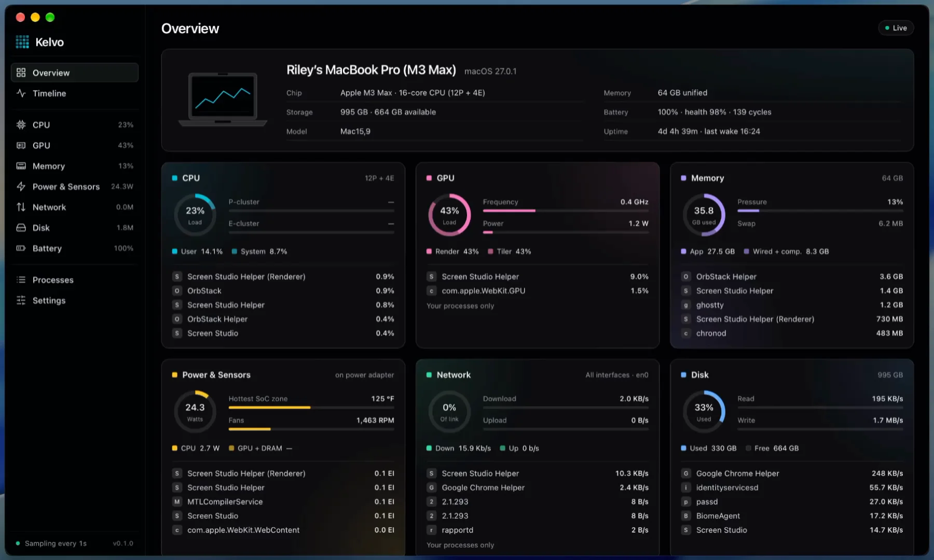Viewport: 934px width, 560px height.
Task: Click the Memory module icon in sidebar
Action: coord(21,166)
